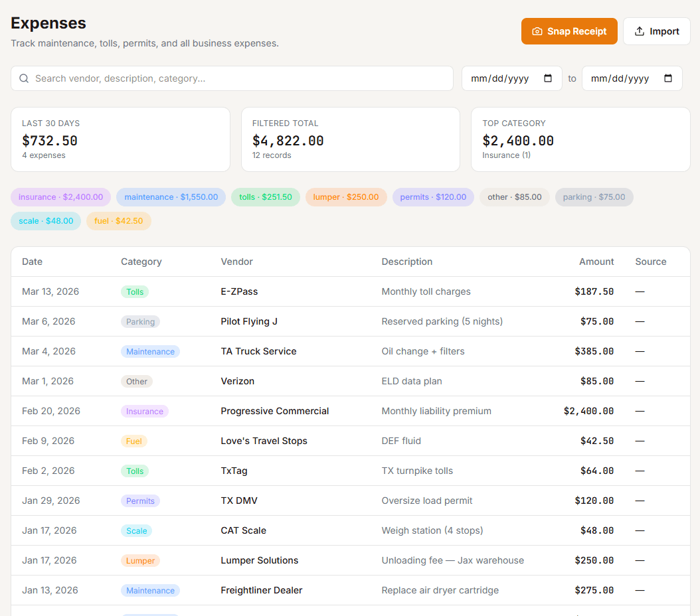
Task: Sort the table by the Amount column
Action: point(596,262)
